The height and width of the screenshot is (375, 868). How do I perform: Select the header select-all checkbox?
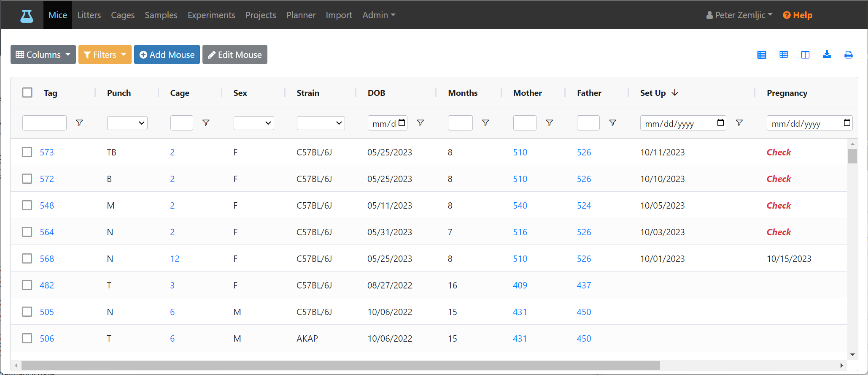(27, 92)
